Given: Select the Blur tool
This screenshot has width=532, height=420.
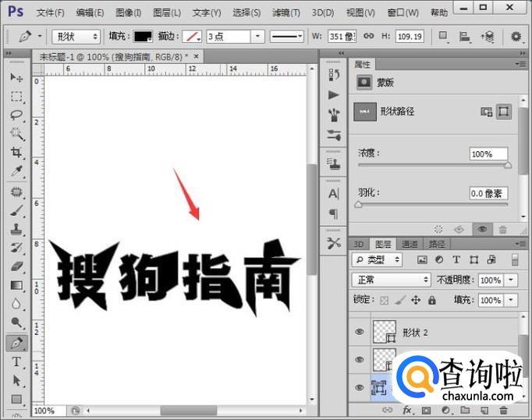Looking at the screenshot, I should pos(16,304).
